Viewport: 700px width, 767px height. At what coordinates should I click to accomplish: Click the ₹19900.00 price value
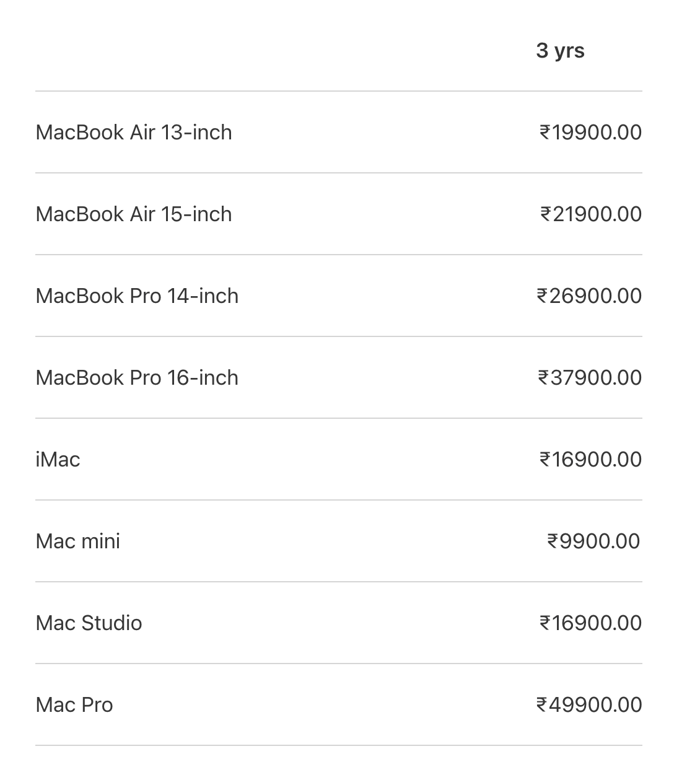tap(590, 132)
